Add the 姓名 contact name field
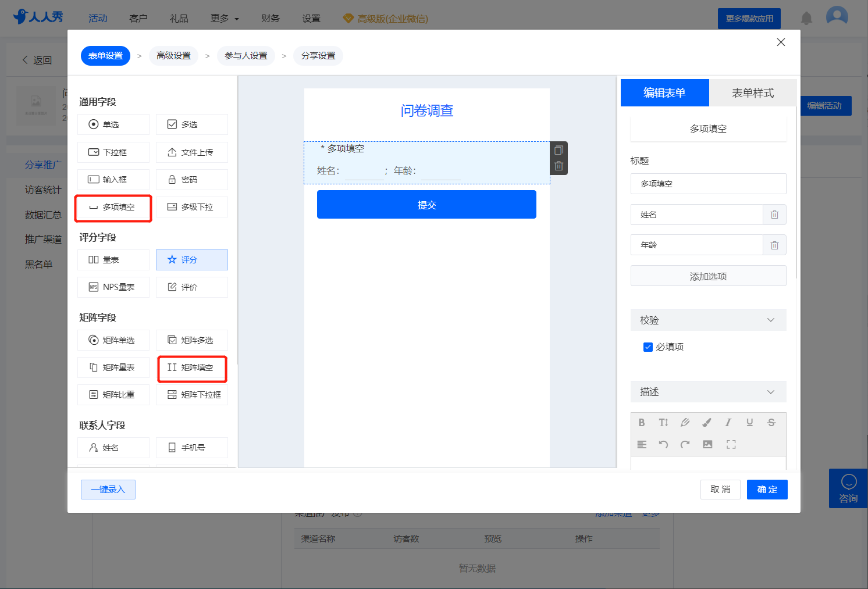Image resolution: width=868 pixels, height=589 pixels. [113, 448]
